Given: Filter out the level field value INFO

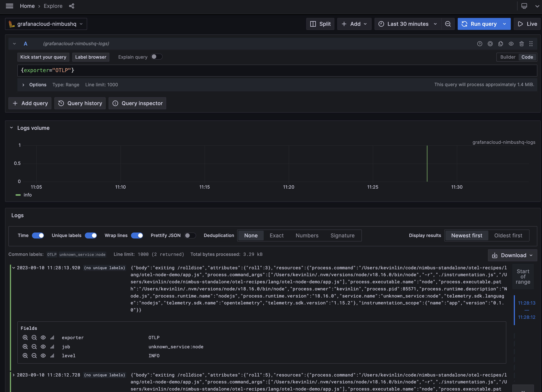Looking at the screenshot, I should (x=34, y=355).
